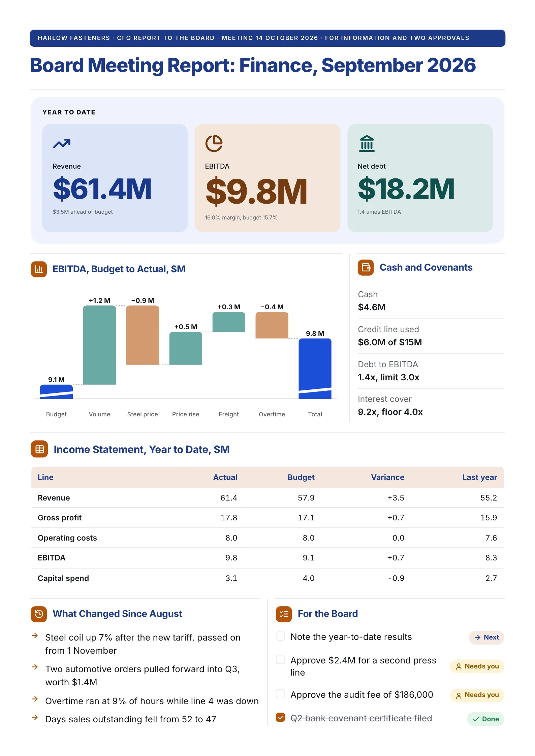
Task: Click the Board Meeting Report title
Action: click(x=253, y=65)
